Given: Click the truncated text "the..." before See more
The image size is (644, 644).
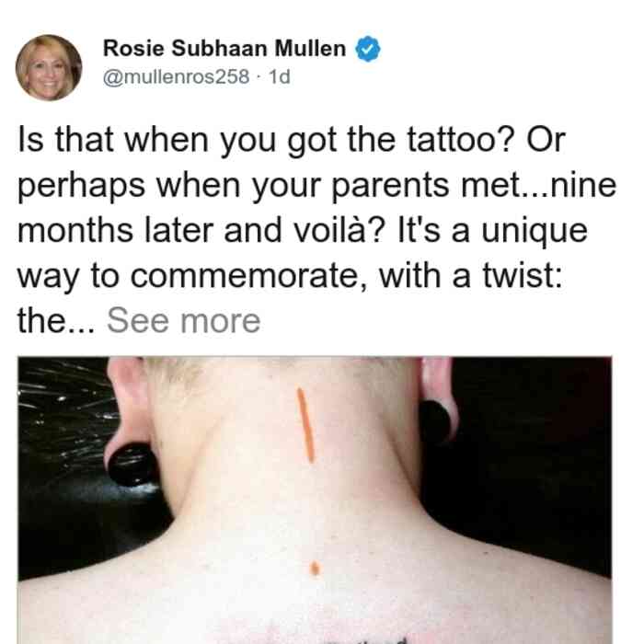Looking at the screenshot, I should click(x=56, y=321).
